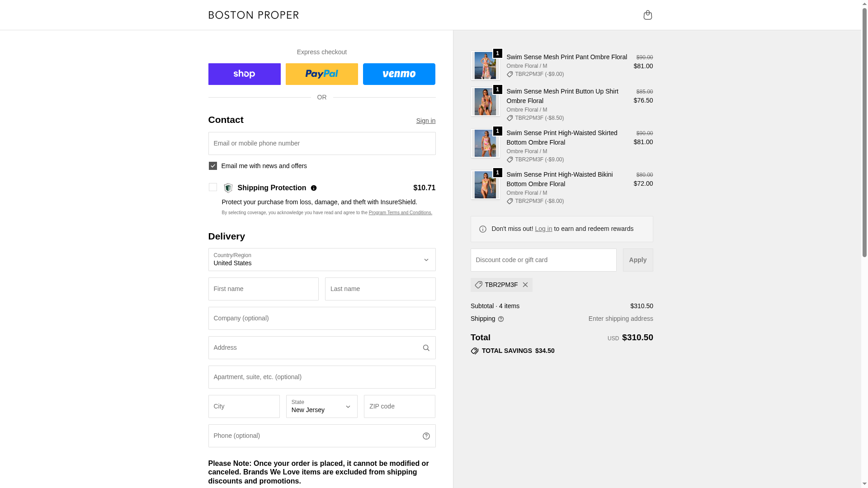Check out with the PayPal button
The width and height of the screenshot is (868, 488).
pyautogui.click(x=321, y=74)
